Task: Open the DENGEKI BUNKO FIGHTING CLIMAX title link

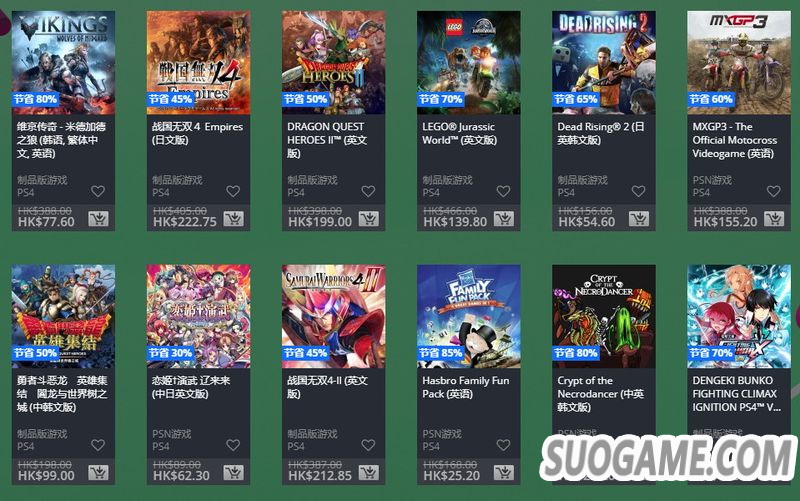Action: 735,394
